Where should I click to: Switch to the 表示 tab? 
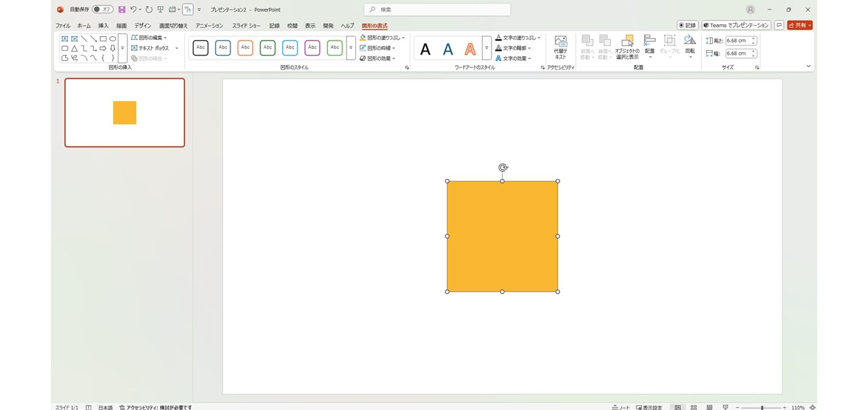[x=310, y=26]
